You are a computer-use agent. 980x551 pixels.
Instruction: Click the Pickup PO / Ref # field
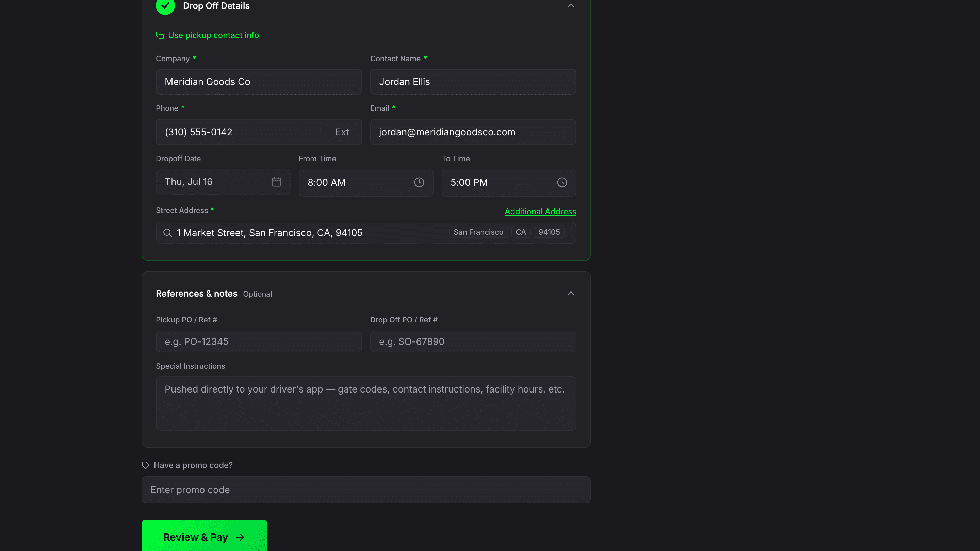pos(259,341)
